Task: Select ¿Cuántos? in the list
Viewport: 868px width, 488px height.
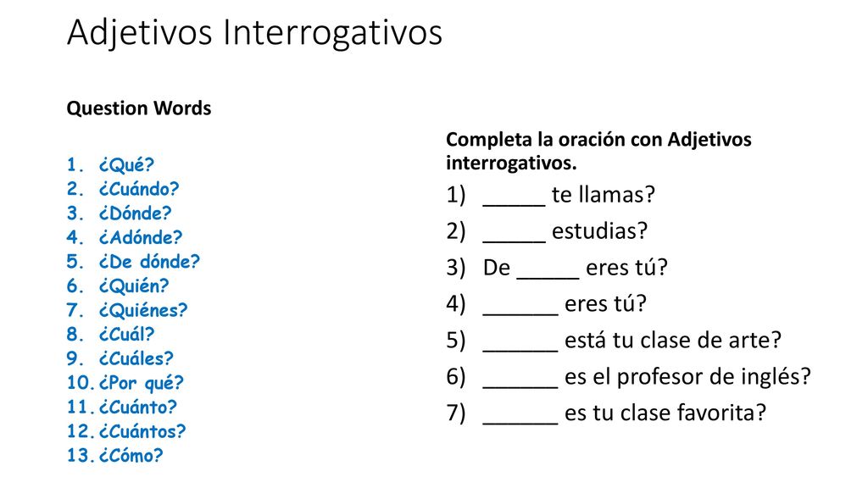Action: [142, 431]
